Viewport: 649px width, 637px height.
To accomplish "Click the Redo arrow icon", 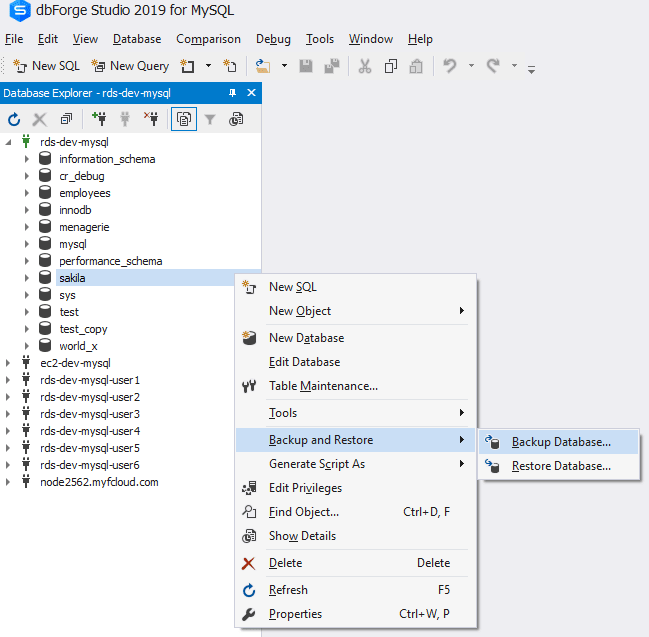I will click(x=493, y=66).
